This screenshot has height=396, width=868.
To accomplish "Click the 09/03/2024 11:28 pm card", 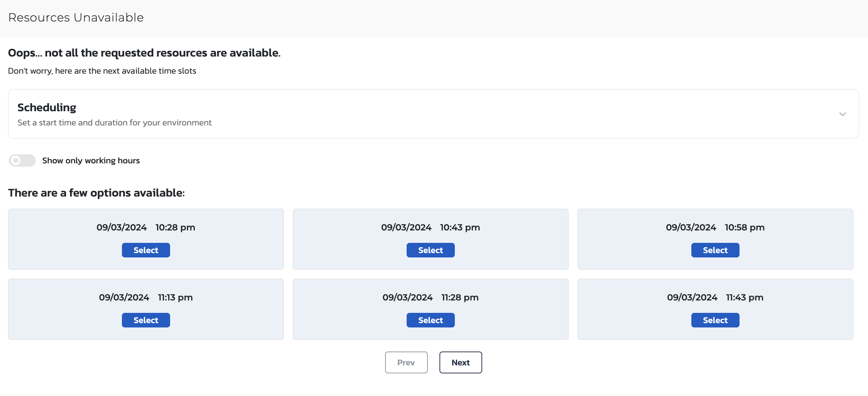I will pyautogui.click(x=430, y=297).
